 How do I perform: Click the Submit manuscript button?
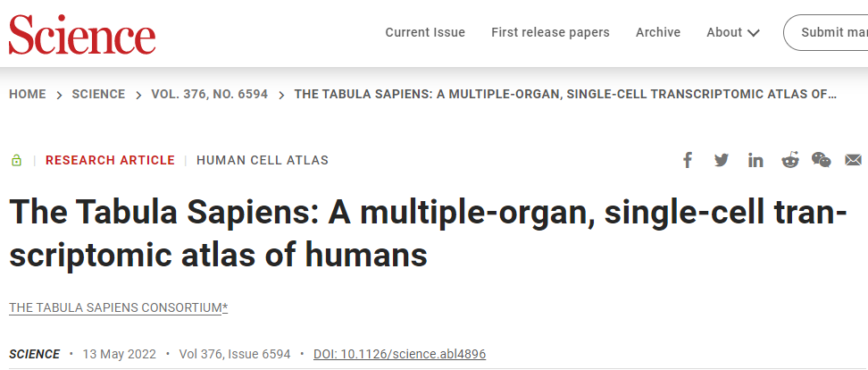click(x=826, y=33)
